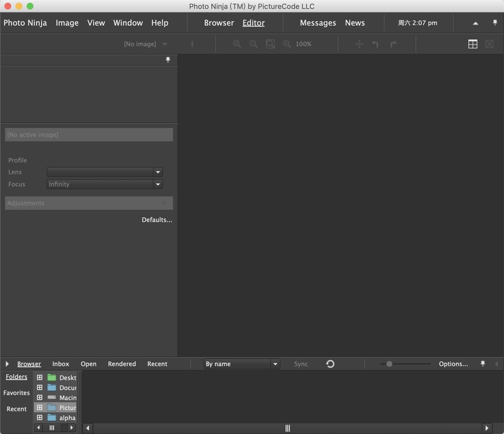The image size is (504, 434).
Task: Switch to the top Browser mode
Action: pyautogui.click(x=219, y=23)
